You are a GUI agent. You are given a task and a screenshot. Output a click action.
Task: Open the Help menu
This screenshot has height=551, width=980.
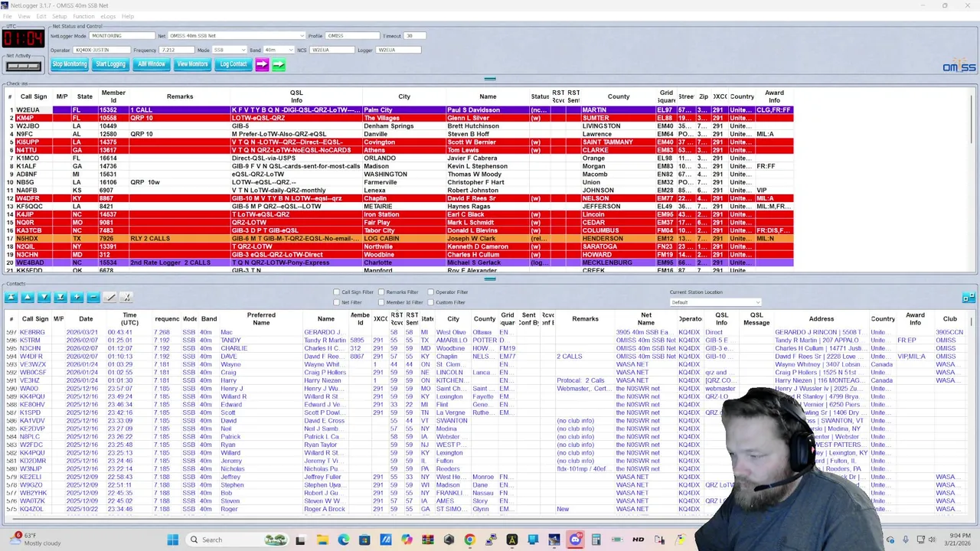pyautogui.click(x=128, y=16)
